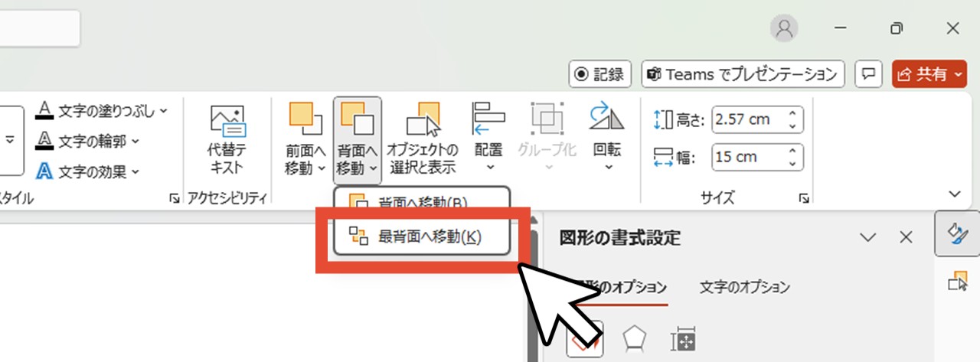The width and height of the screenshot is (980, 362).
Task: Decrease 高さ height with down spinner
Action: (x=794, y=127)
